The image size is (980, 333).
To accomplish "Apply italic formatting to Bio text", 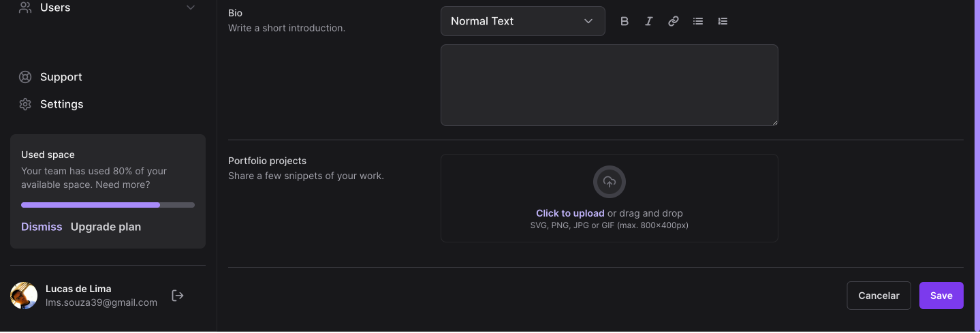I will pos(649,21).
